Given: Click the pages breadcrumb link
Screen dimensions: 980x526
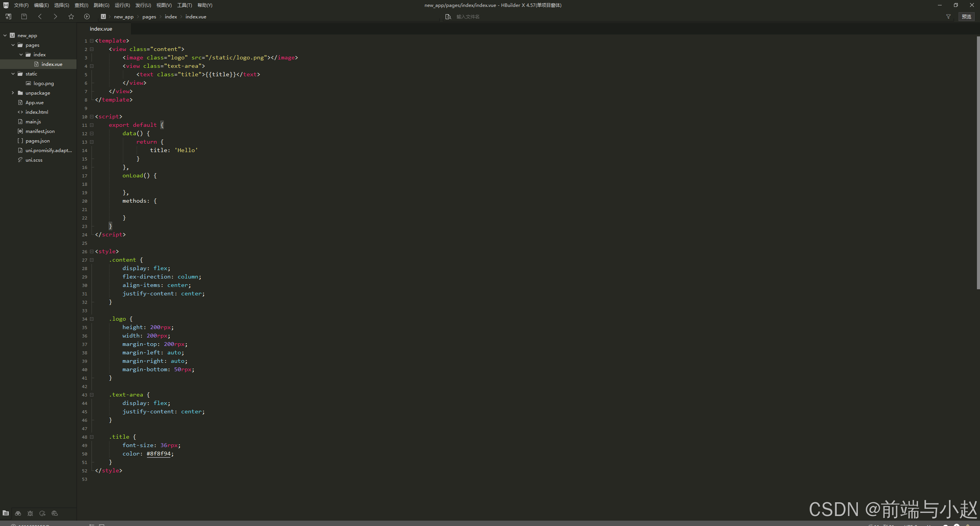Looking at the screenshot, I should coord(149,16).
